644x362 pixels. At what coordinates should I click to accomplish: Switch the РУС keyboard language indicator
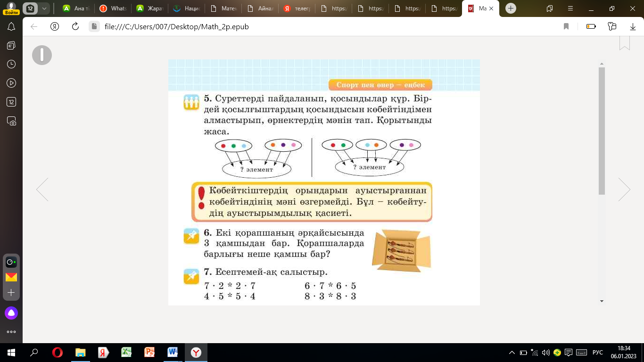pyautogui.click(x=598, y=353)
